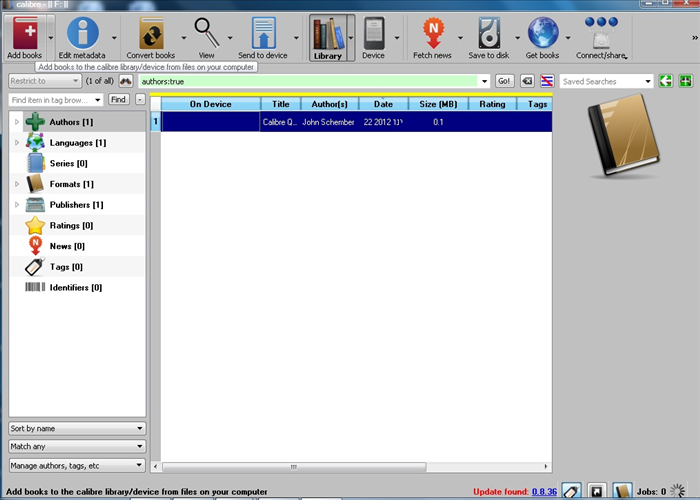Show more toolbar items chevron
Image resolution: width=700 pixels, height=500 pixels.
coord(695,38)
